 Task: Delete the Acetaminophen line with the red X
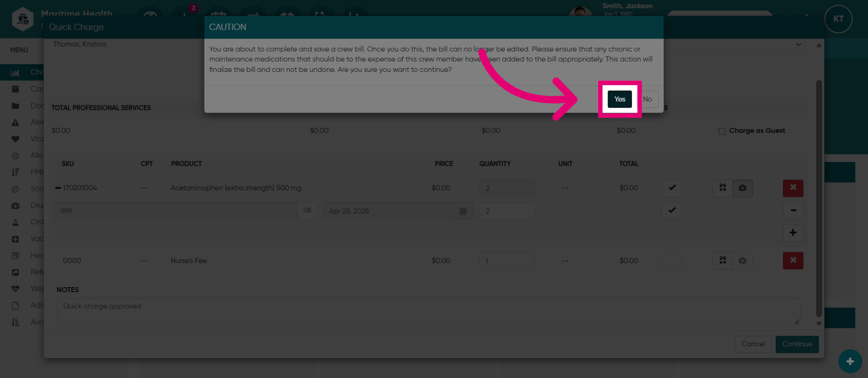click(x=793, y=188)
